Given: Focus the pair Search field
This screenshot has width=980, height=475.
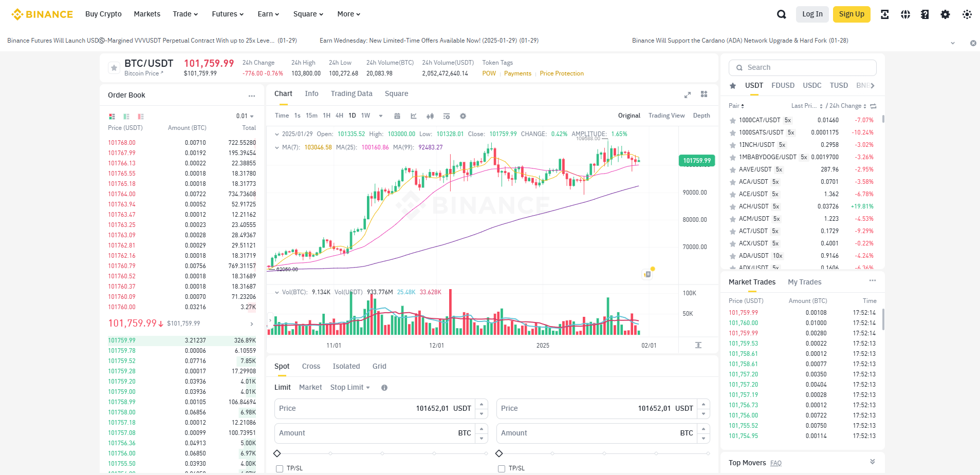Looking at the screenshot, I should [802, 67].
